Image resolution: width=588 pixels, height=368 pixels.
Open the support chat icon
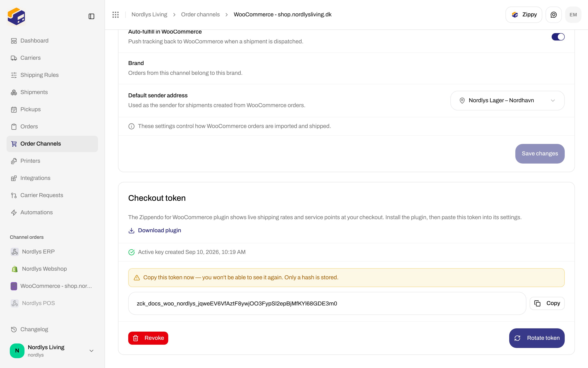pos(553,15)
